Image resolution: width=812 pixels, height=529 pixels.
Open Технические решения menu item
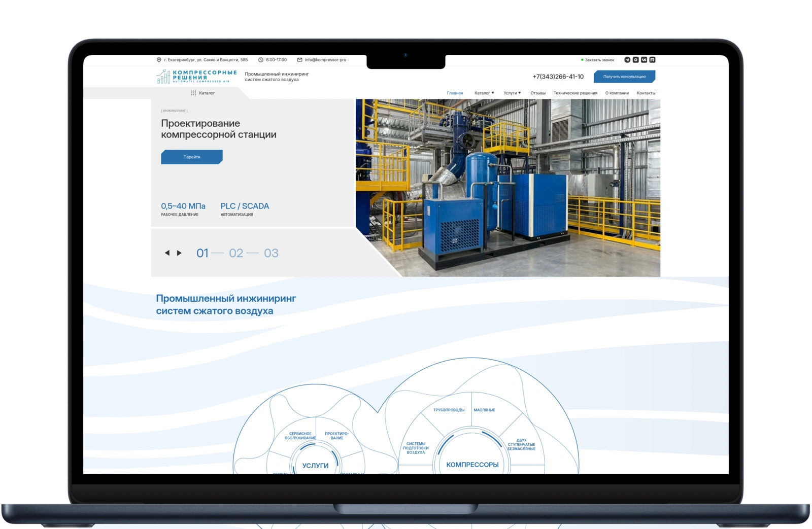click(x=576, y=93)
